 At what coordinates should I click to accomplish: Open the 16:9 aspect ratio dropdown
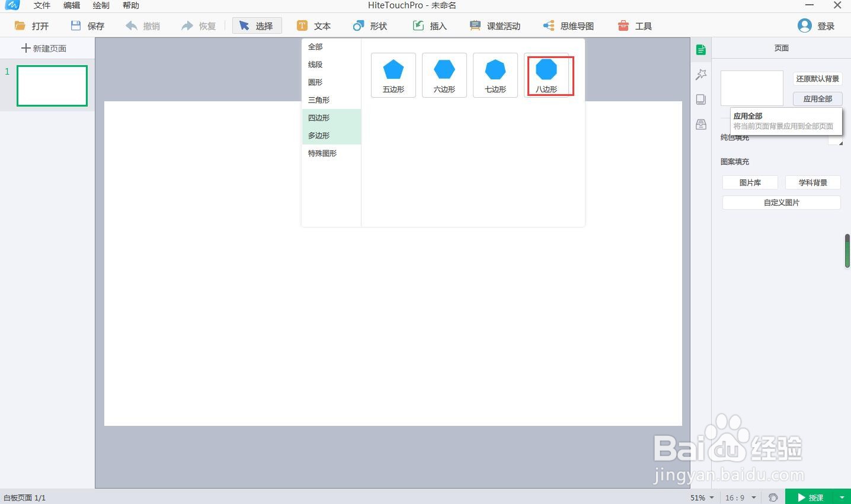click(741, 497)
